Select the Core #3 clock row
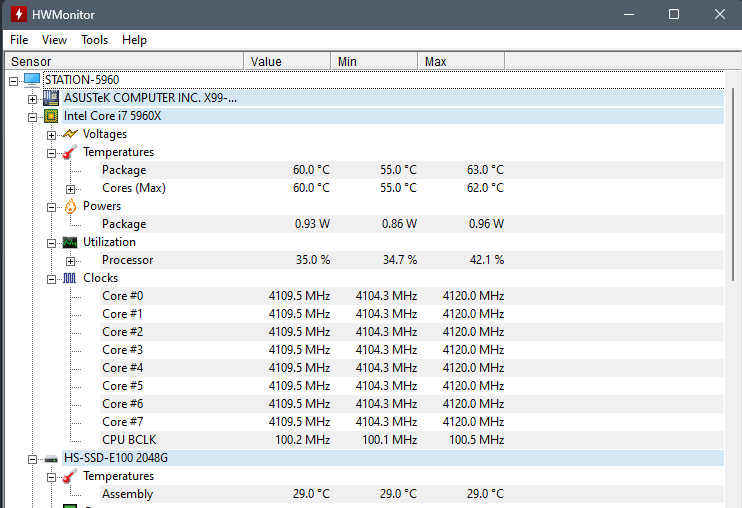 (412, 350)
